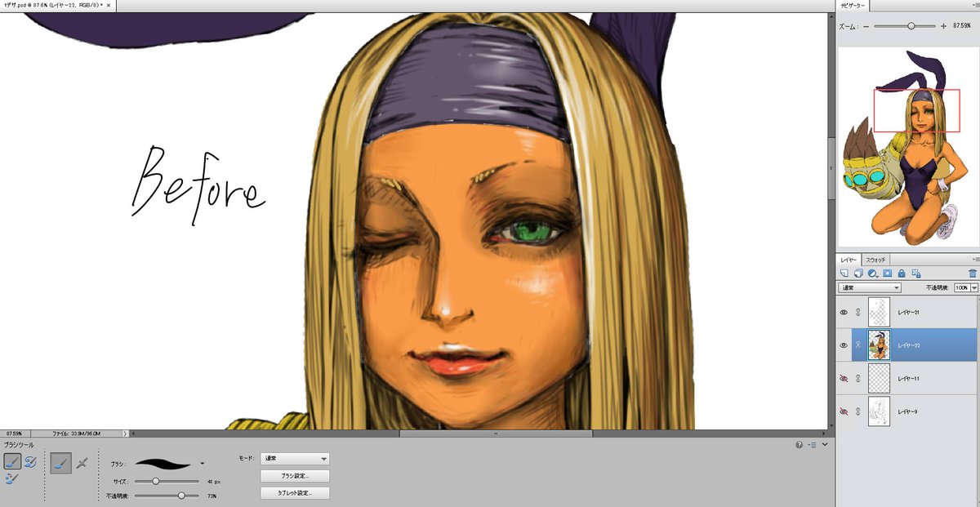This screenshot has height=507, width=980.
Task: Hide レイヤー21 with eye icon
Action: pos(844,312)
